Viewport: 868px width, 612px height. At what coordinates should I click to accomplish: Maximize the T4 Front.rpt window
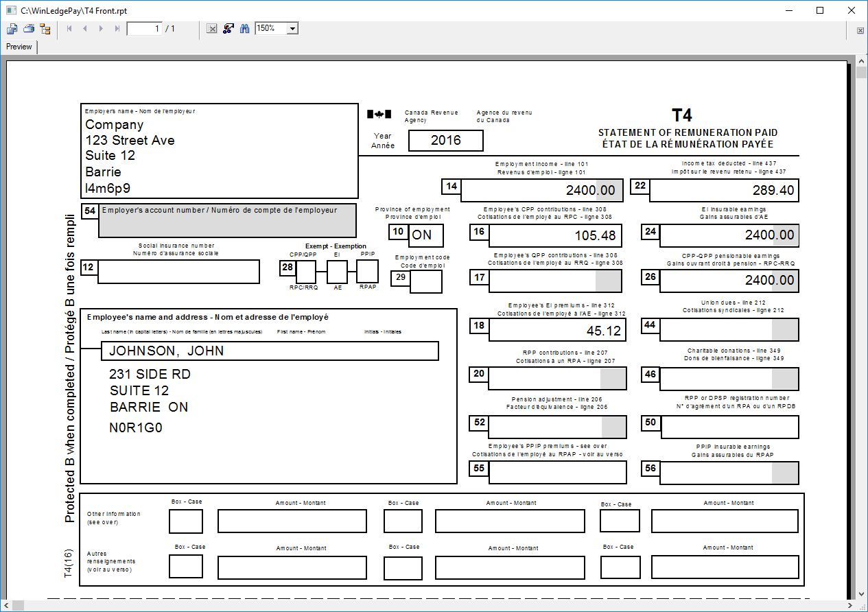pos(820,10)
